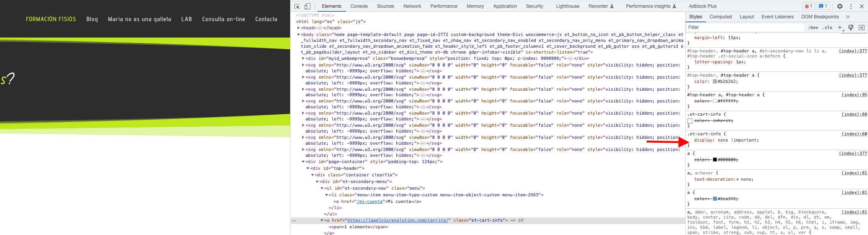Open the #ffffff color swatch picker

[715, 101]
